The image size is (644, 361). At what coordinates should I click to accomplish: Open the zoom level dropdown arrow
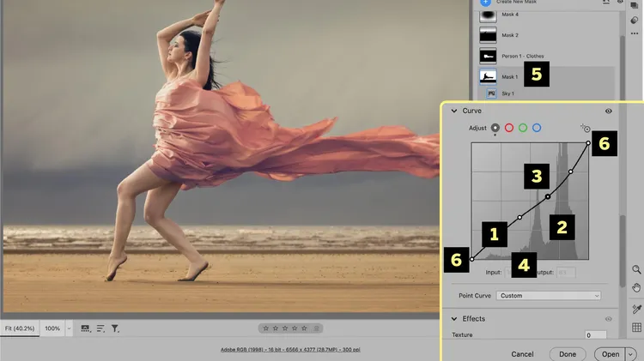[69, 328]
